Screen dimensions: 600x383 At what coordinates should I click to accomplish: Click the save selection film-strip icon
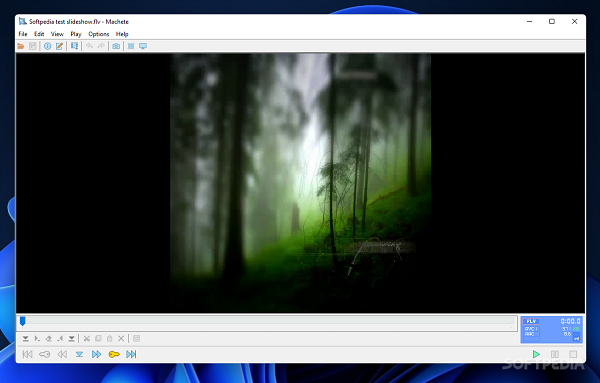[74, 46]
